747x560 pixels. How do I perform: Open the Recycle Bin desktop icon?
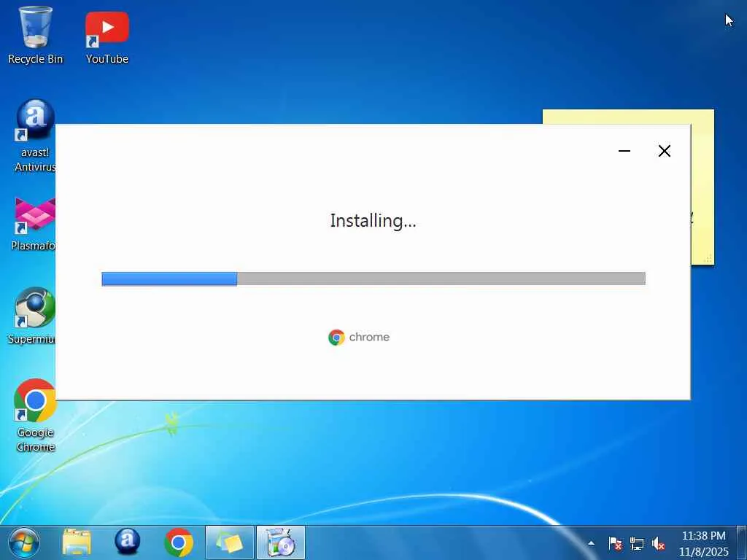(x=35, y=35)
